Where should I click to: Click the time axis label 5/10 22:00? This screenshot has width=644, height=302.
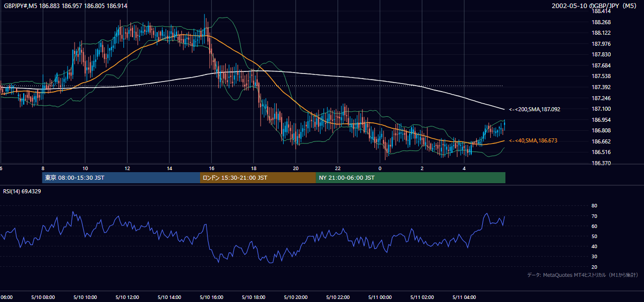click(338, 297)
